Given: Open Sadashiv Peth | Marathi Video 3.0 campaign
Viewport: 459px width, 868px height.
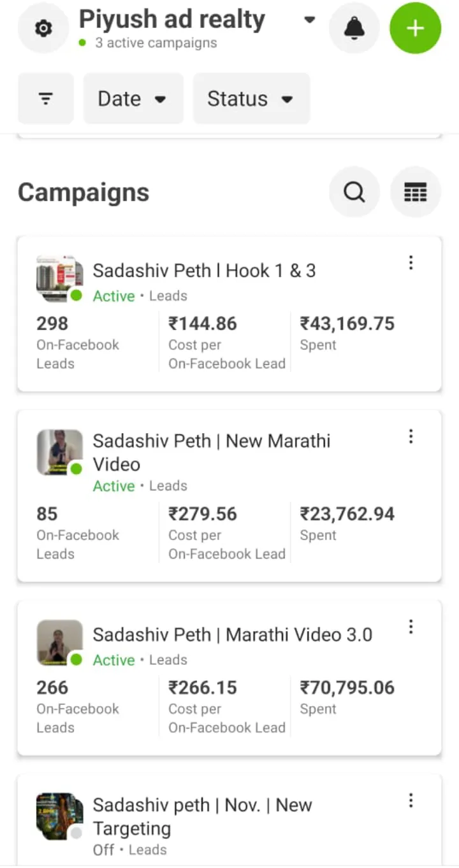Looking at the screenshot, I should (x=232, y=635).
